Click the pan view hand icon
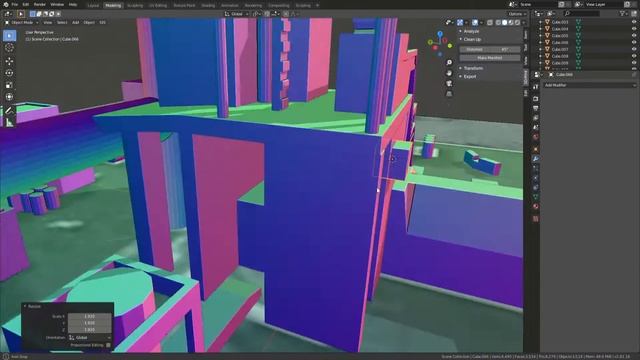Viewport: 640px width, 360px height. coord(449,73)
